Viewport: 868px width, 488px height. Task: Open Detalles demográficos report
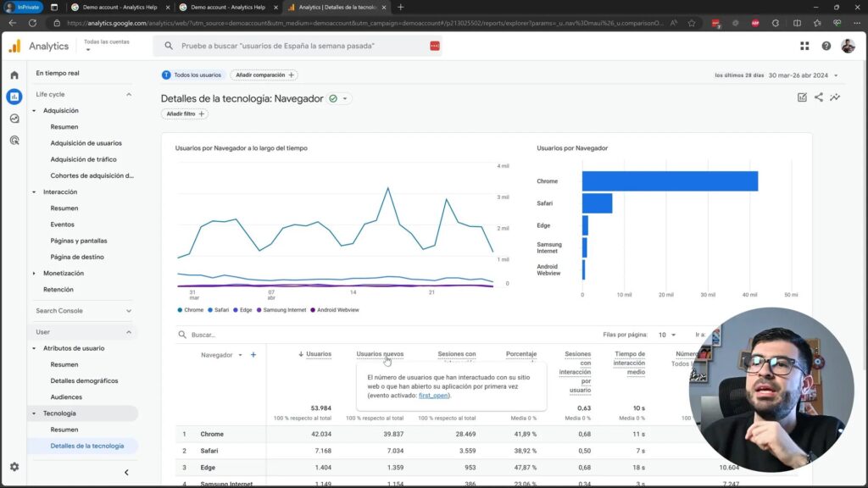point(84,380)
